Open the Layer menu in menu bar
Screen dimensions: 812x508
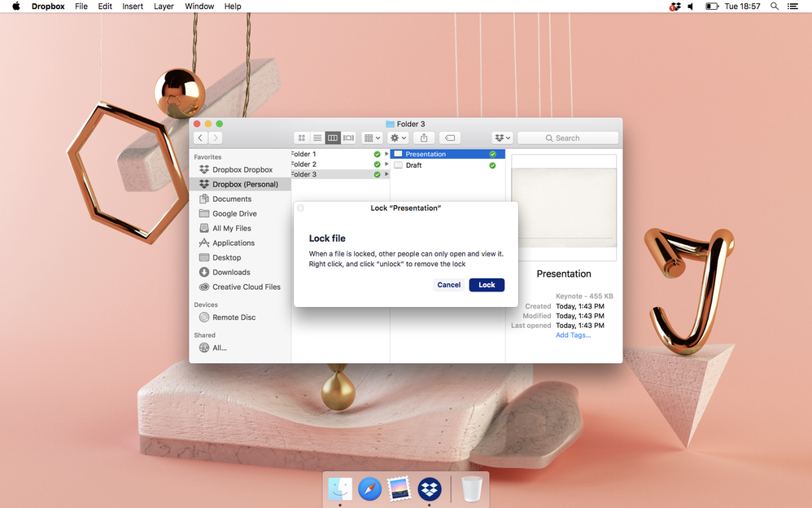tap(164, 7)
